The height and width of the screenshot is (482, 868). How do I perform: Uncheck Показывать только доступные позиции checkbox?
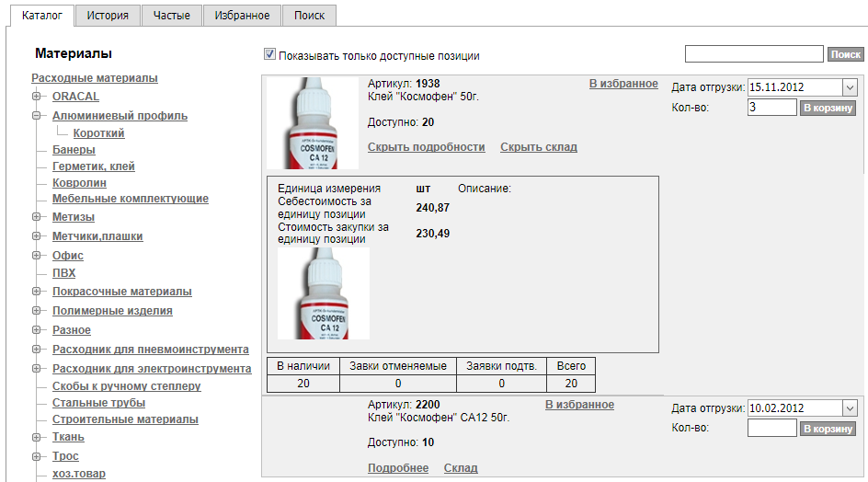pyautogui.click(x=270, y=55)
